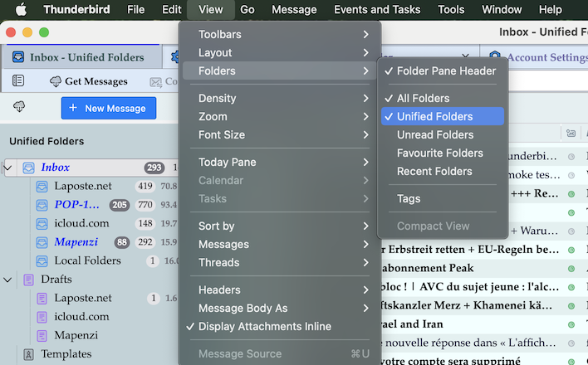Click the New Message button
The width and height of the screenshot is (588, 365).
pyautogui.click(x=109, y=109)
